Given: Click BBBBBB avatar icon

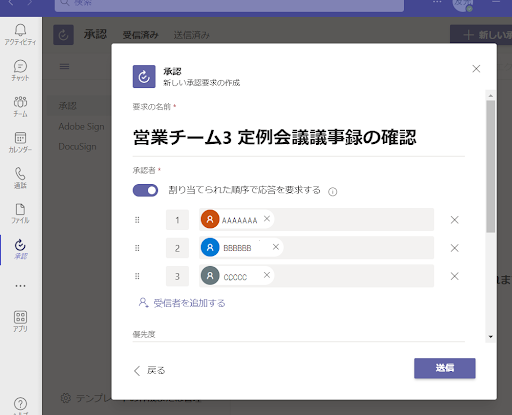Looking at the screenshot, I should tap(210, 247).
